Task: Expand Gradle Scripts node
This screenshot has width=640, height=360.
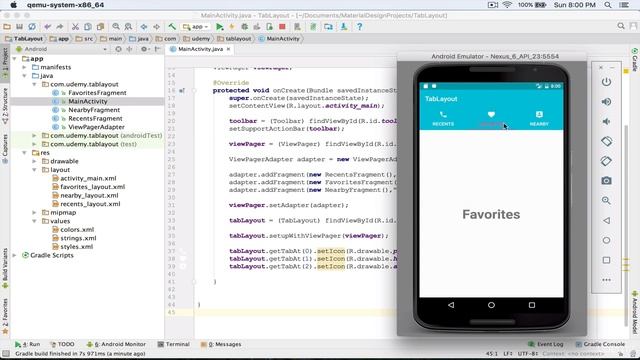Action: [15, 255]
